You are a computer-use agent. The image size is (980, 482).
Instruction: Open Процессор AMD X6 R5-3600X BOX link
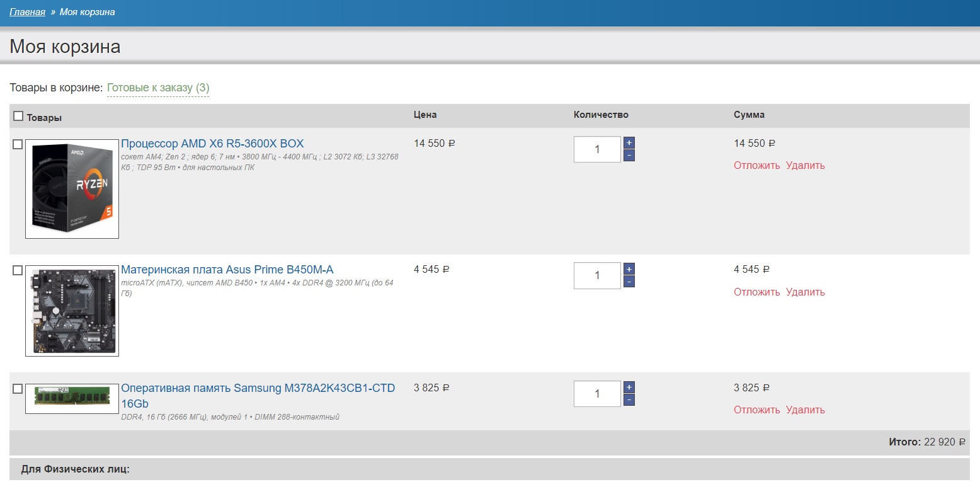[x=212, y=144]
